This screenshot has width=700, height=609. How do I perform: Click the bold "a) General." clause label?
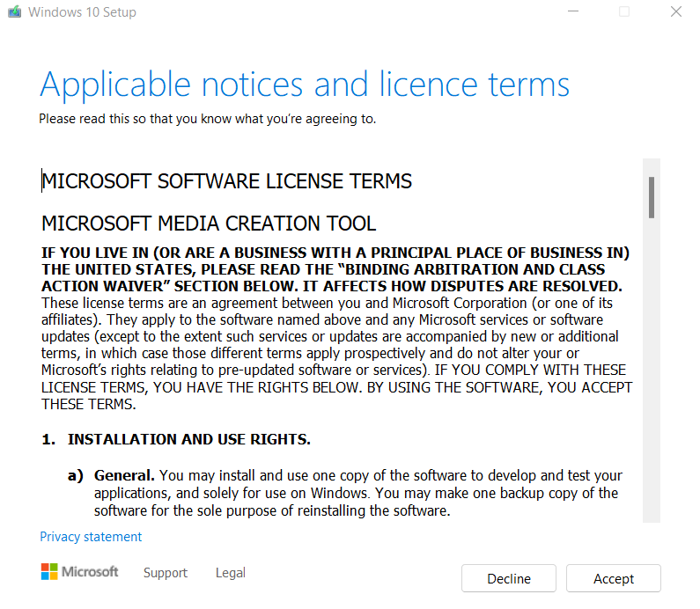coord(112,475)
